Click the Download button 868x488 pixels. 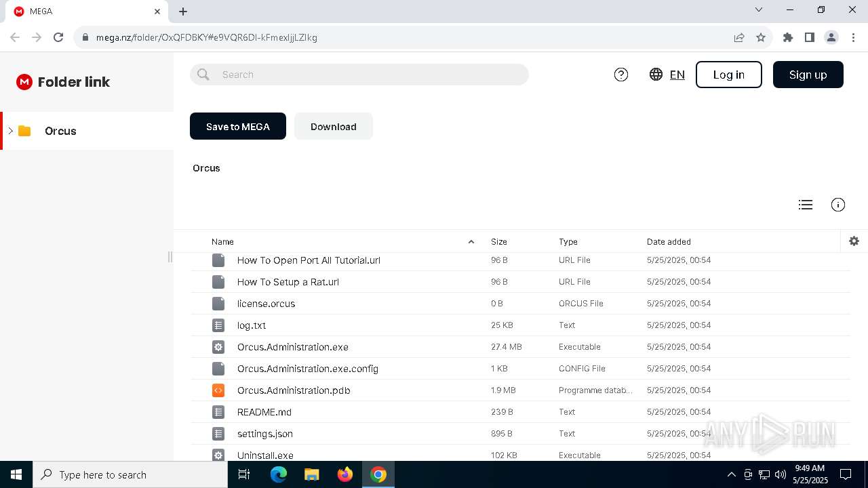pos(334,126)
